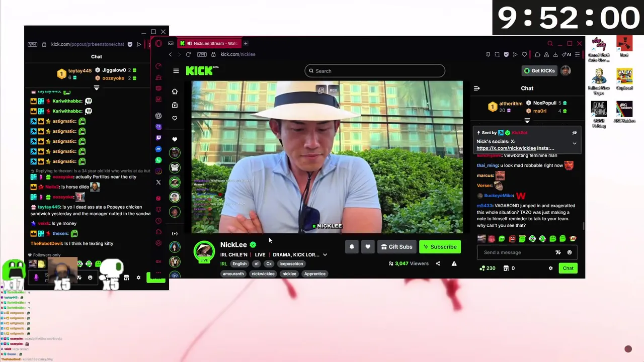Click NickLee's channel avatar

204,251
